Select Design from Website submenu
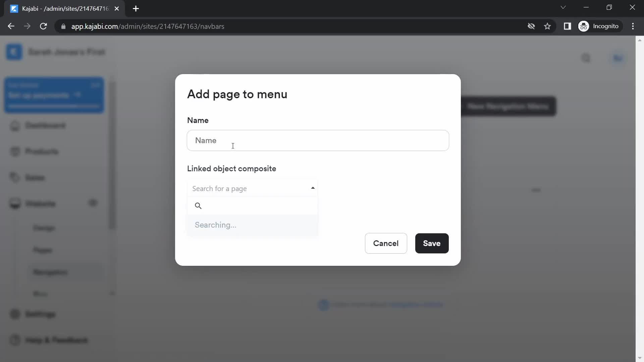 [x=44, y=228]
